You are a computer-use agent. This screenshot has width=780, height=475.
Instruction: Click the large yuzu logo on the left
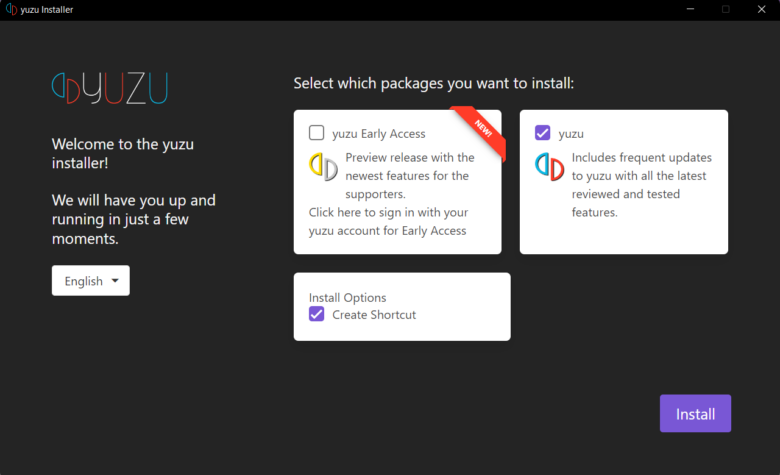click(110, 89)
